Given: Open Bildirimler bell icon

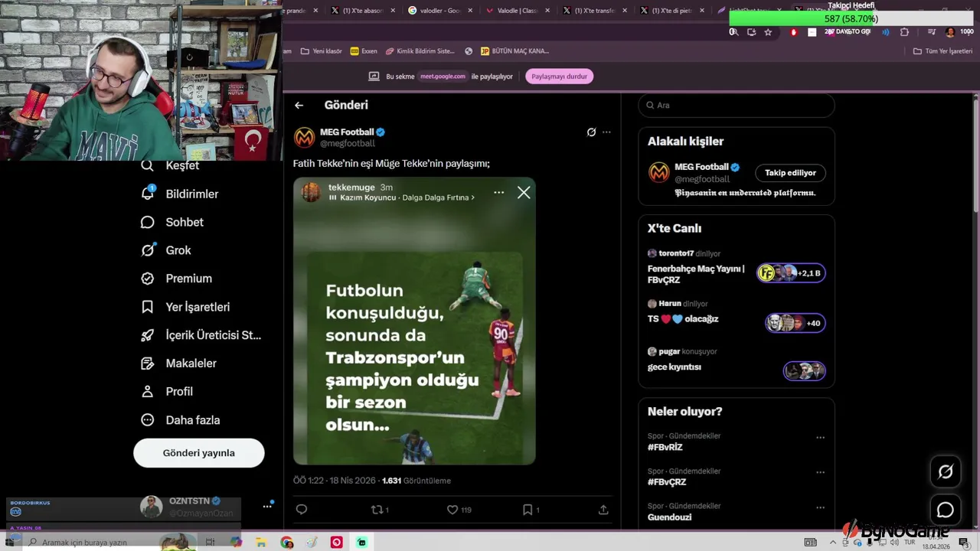Looking at the screenshot, I should [x=148, y=194].
